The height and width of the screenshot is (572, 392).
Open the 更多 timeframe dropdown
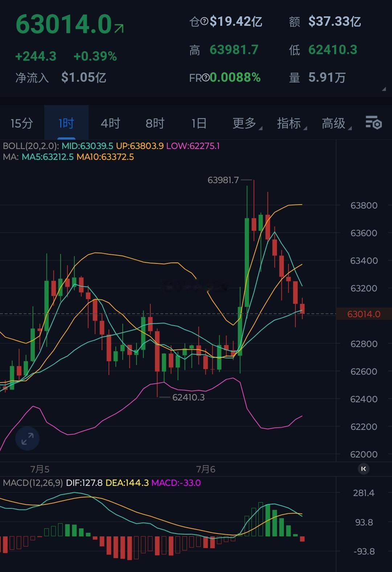[x=247, y=123]
